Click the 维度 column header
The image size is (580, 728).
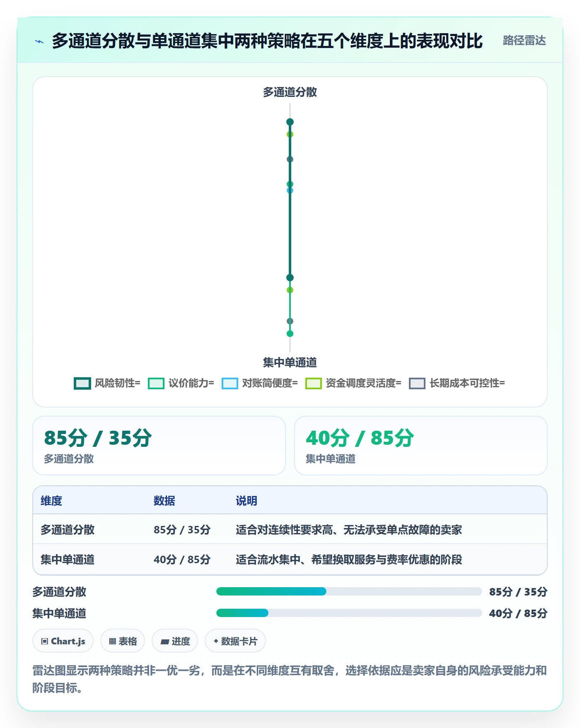point(51,501)
